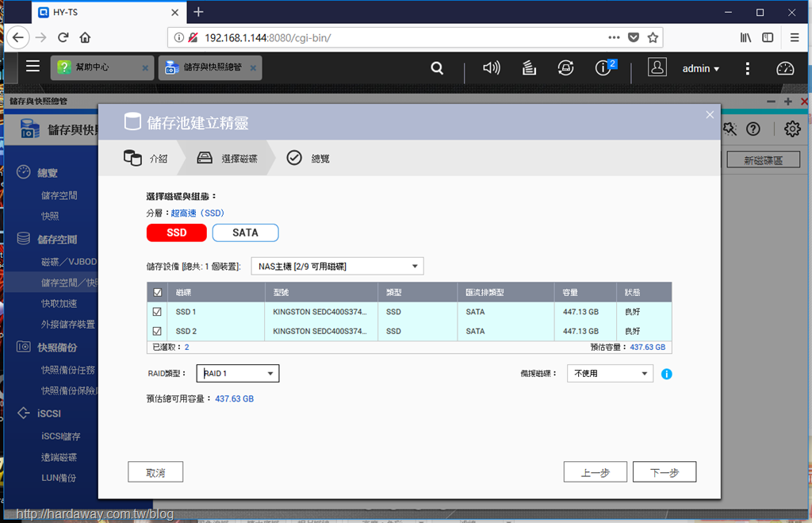Viewport: 812px width, 523px height.
Task: Open the more options vertical dots icon
Action: tap(747, 68)
